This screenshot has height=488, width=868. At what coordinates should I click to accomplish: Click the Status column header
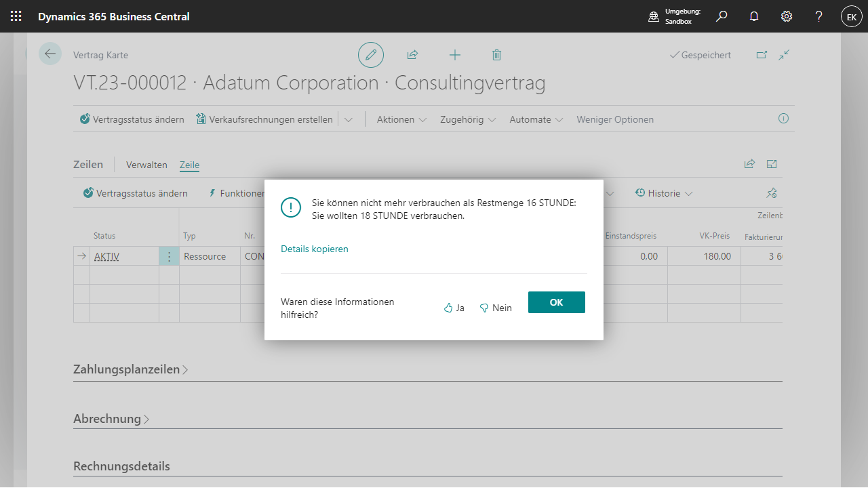point(104,236)
